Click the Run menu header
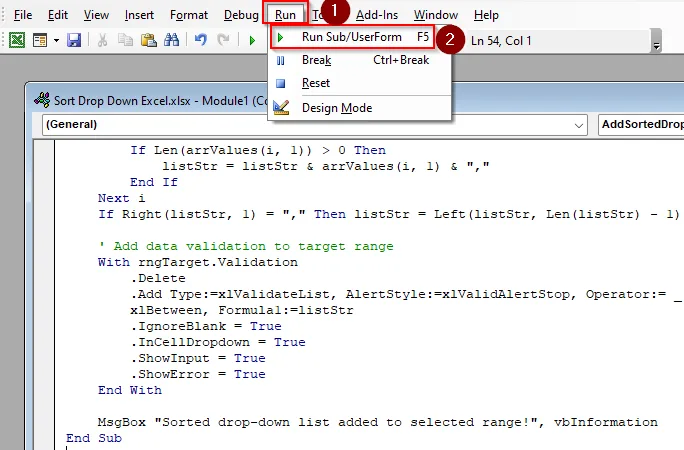Image resolution: width=684 pixels, height=450 pixels. (x=285, y=15)
